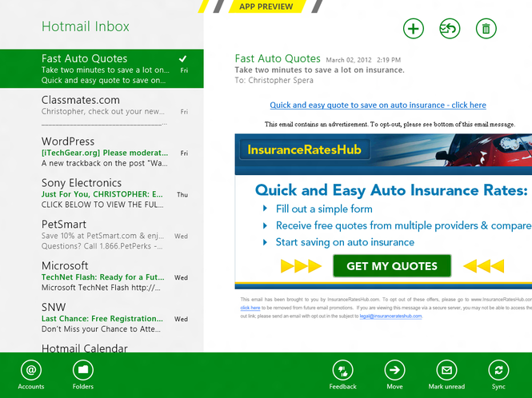This screenshot has height=398, width=532.
Task: Click the yellow arrows right of the GET MY QUOTES button
Action: 483,266
